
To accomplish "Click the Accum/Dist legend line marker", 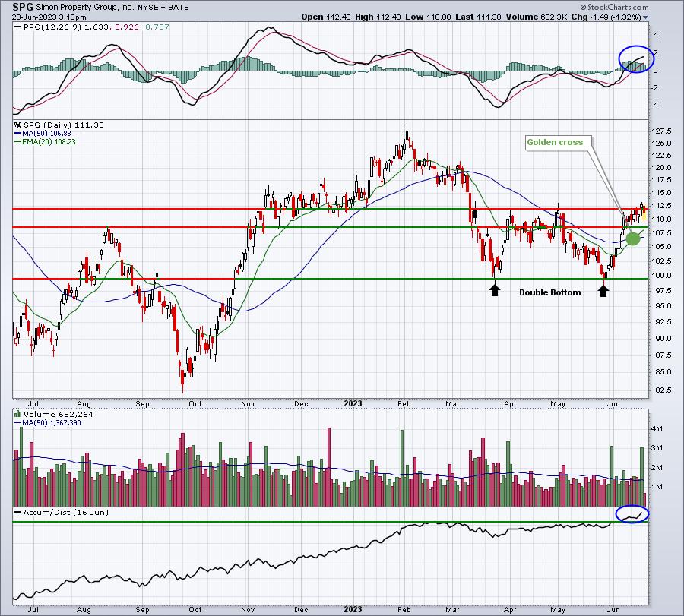I will [x=18, y=512].
